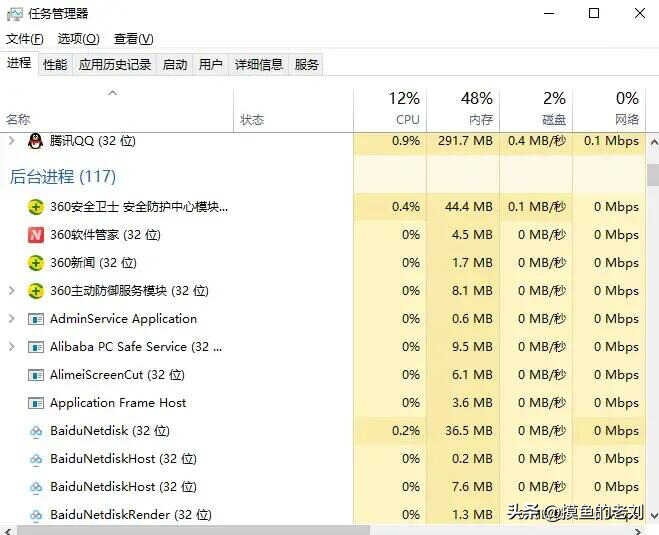Click the AdminService Application icon
659x535 pixels.
[x=36, y=319]
